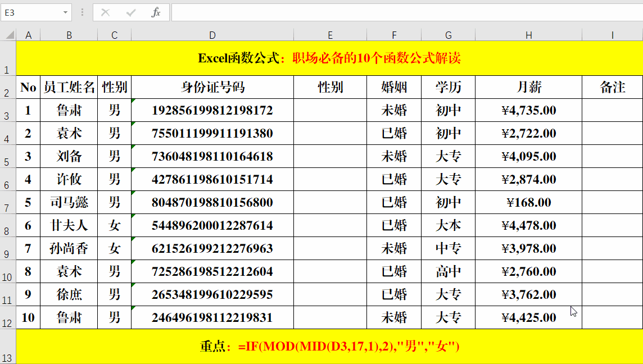Click cell with ID 755011199911191380

coord(212,133)
